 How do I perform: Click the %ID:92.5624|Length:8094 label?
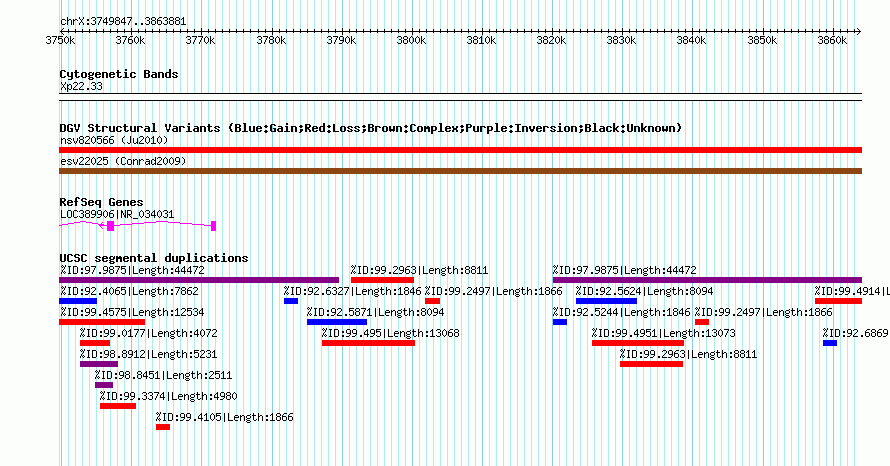[x=644, y=292]
